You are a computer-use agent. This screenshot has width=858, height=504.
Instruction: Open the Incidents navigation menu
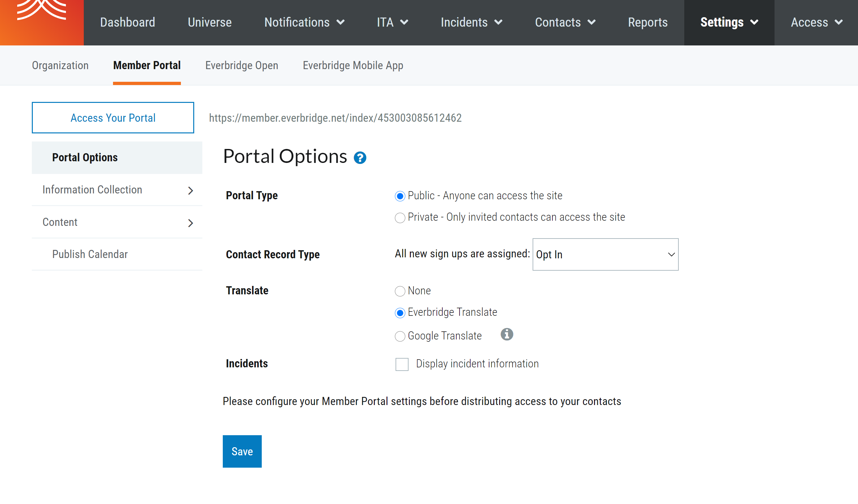click(x=471, y=22)
